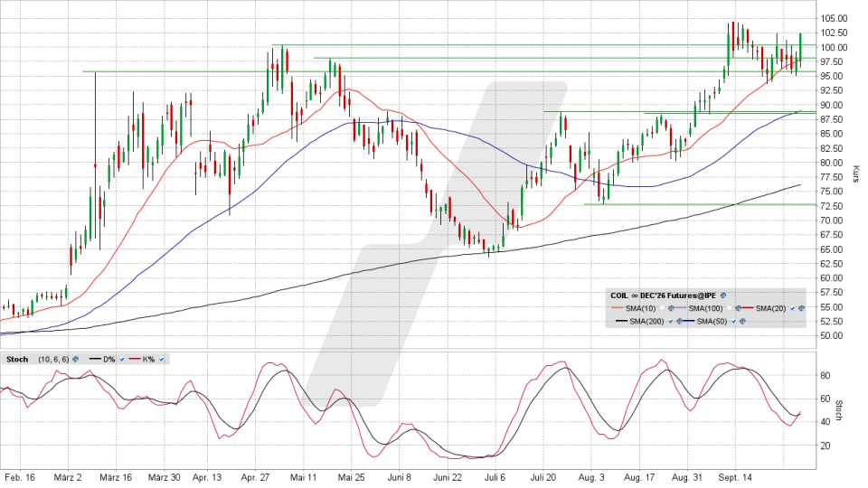The image size is (868, 488).
Task: Click the SMA(10) orange line swatch
Action: [x=618, y=307]
